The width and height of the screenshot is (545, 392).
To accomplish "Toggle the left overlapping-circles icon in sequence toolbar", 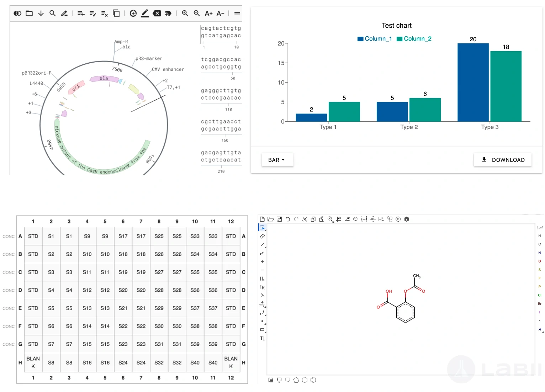I will 17,14.
